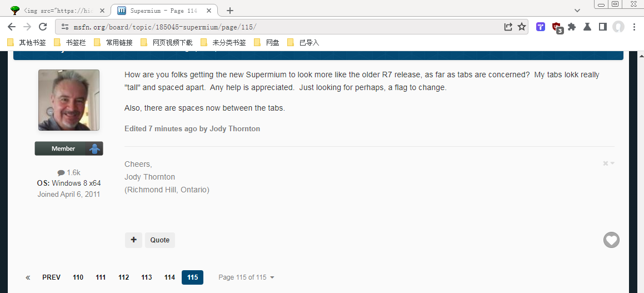The image size is (644, 293).
Task: Switch to the img src tab
Action: [57, 11]
